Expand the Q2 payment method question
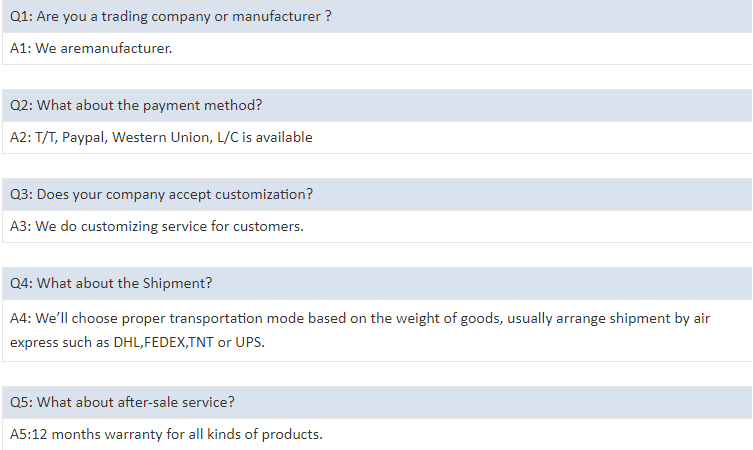Screen dimensions: 753x450 coord(136,105)
